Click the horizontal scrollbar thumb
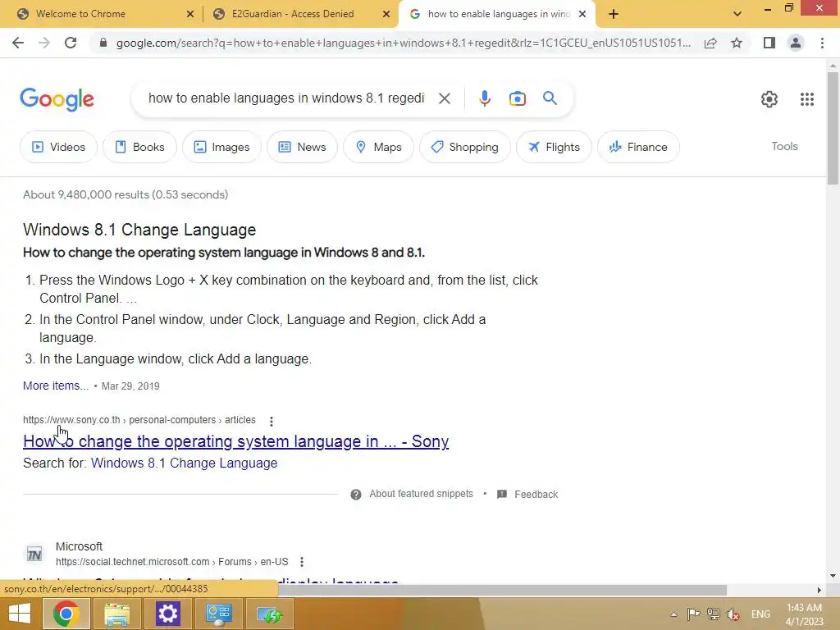 tap(502, 590)
